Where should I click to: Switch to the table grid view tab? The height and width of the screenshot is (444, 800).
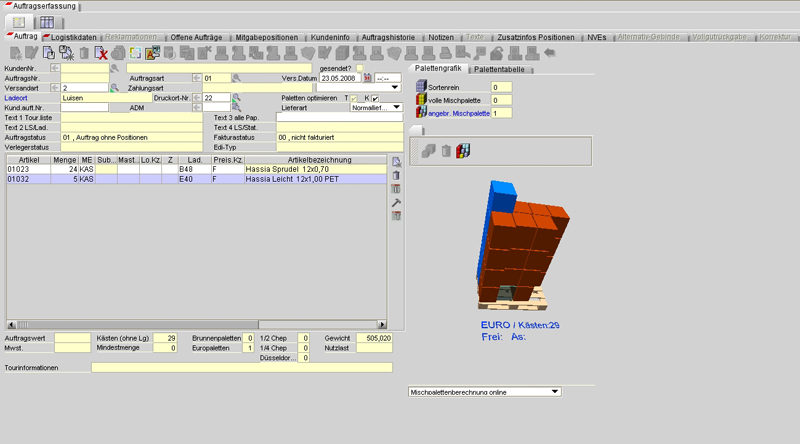point(47,22)
